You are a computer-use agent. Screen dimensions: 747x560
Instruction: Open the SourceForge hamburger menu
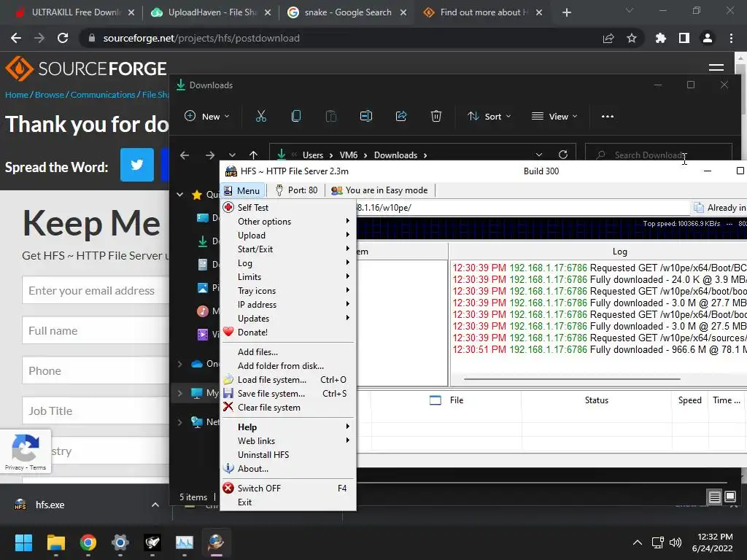pyautogui.click(x=716, y=68)
